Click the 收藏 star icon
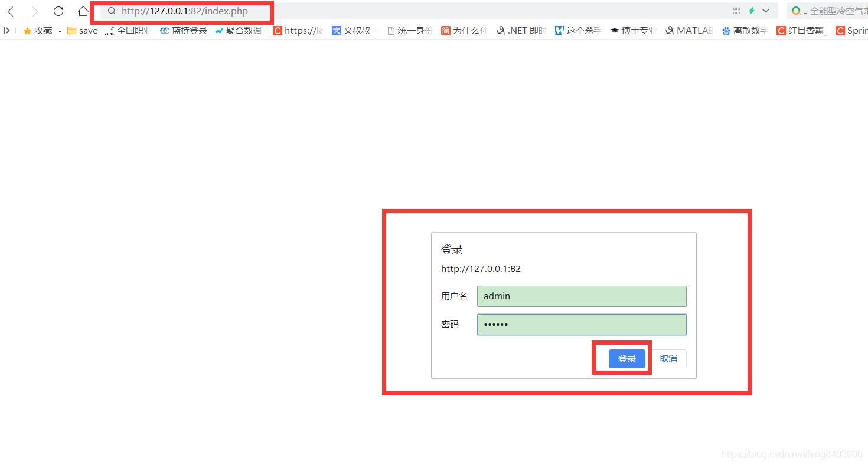This screenshot has width=868, height=465. (26, 30)
